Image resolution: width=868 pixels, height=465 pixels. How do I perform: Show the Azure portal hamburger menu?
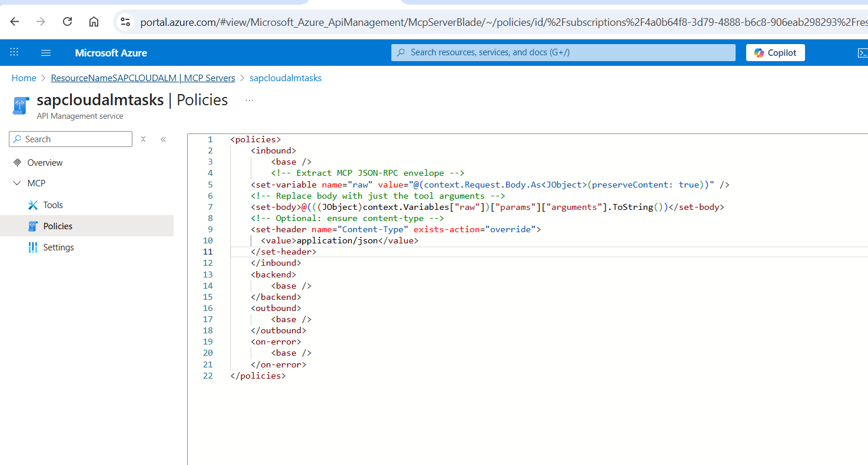[46, 52]
